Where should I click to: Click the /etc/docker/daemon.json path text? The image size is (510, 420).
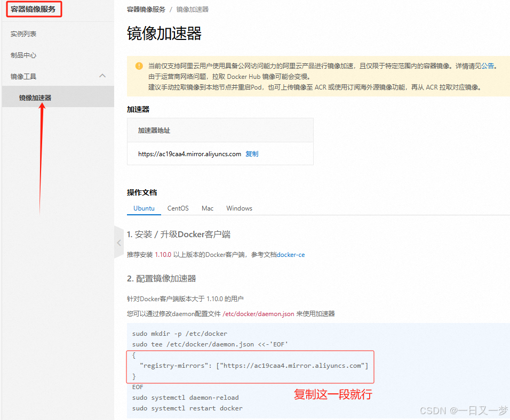coord(258,314)
